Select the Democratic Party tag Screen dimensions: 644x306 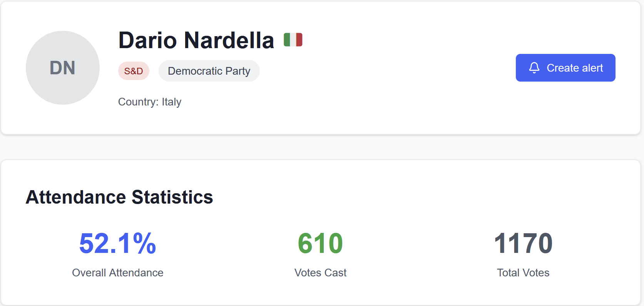click(209, 71)
